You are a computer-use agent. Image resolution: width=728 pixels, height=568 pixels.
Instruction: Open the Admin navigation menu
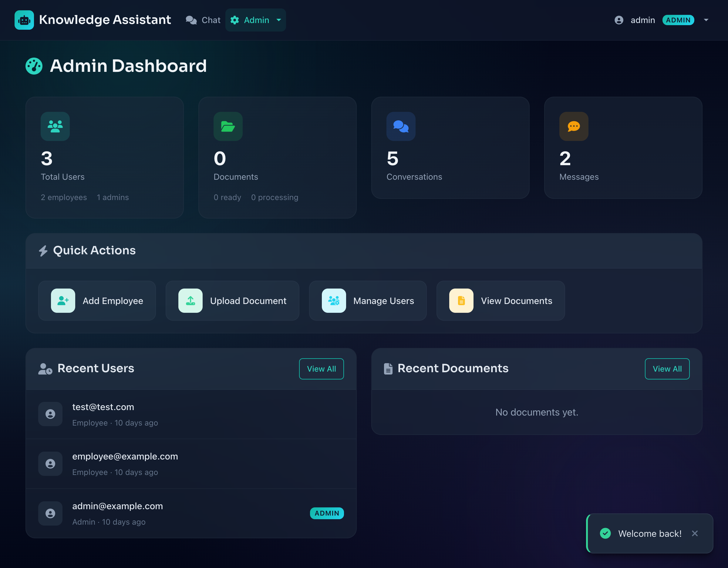pos(256,20)
